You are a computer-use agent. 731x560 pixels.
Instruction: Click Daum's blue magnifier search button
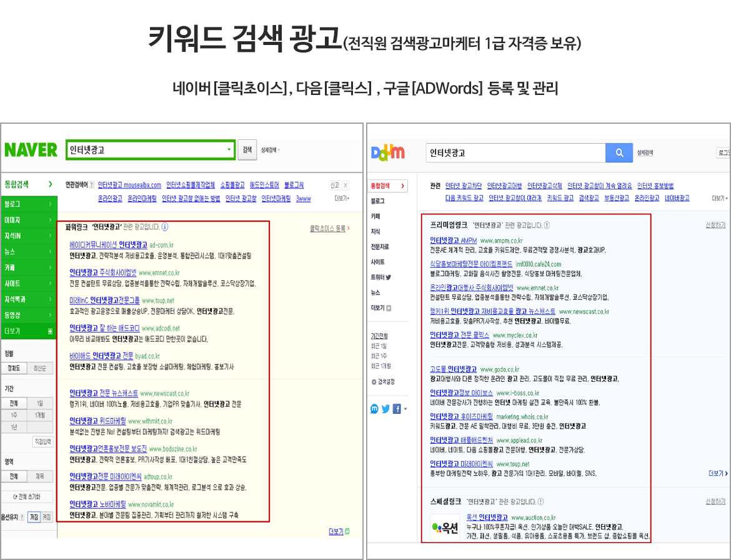[x=619, y=152]
